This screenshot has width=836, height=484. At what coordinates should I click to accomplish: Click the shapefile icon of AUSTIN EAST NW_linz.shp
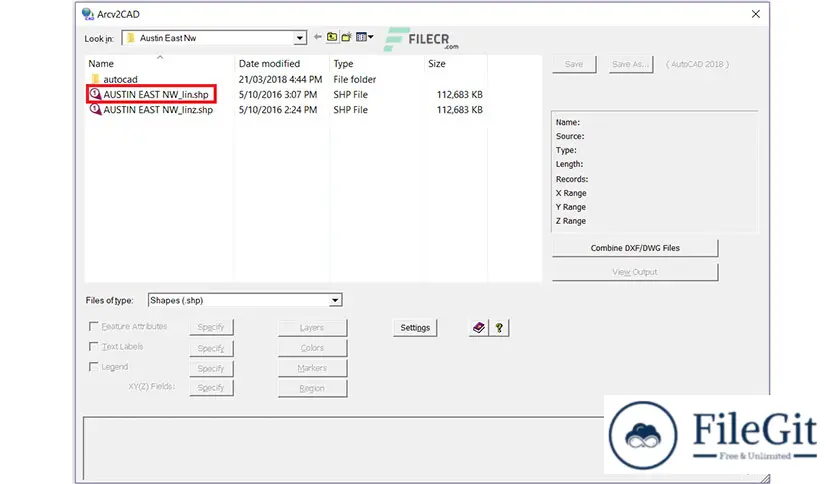pyautogui.click(x=95, y=109)
